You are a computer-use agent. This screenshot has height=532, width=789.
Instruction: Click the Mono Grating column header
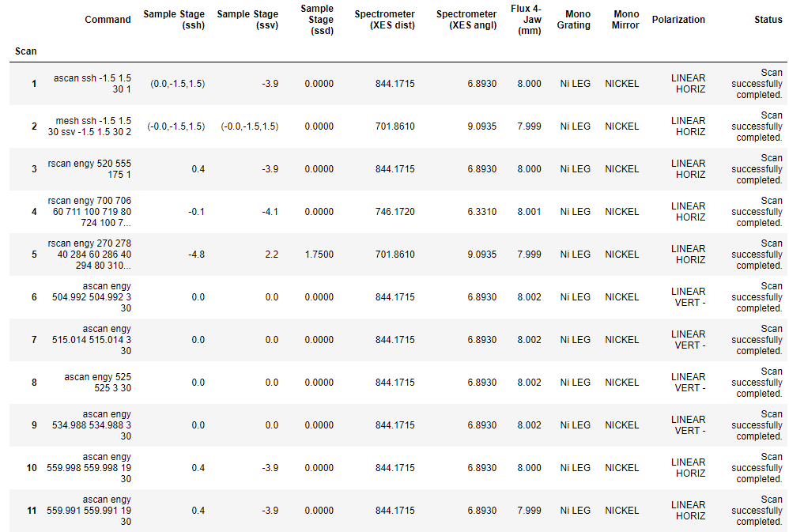(574, 20)
